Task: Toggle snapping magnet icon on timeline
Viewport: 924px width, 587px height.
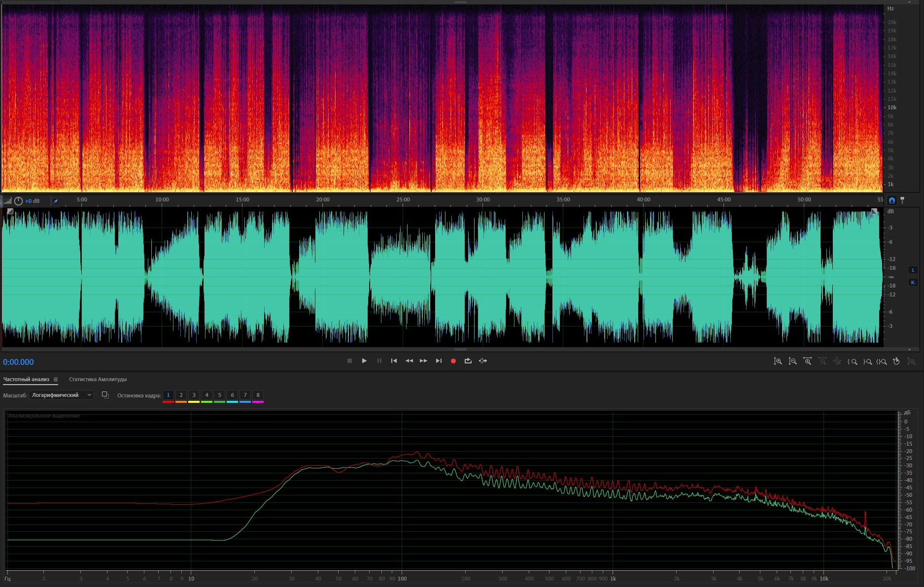Action: pyautogui.click(x=892, y=200)
